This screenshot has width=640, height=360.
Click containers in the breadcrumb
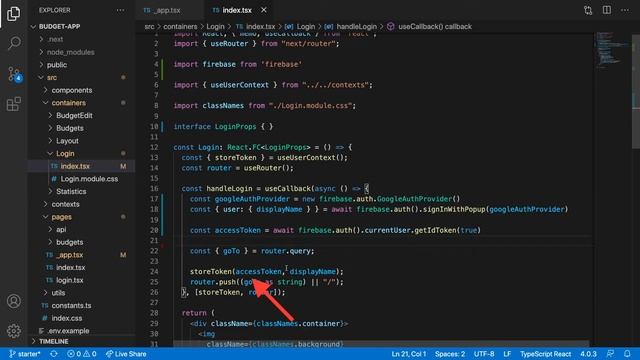(180, 27)
